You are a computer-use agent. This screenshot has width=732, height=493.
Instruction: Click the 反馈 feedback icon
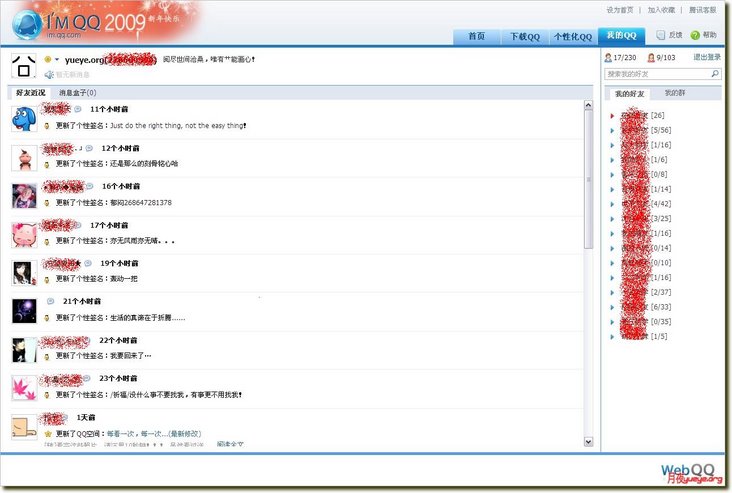pyautogui.click(x=661, y=35)
